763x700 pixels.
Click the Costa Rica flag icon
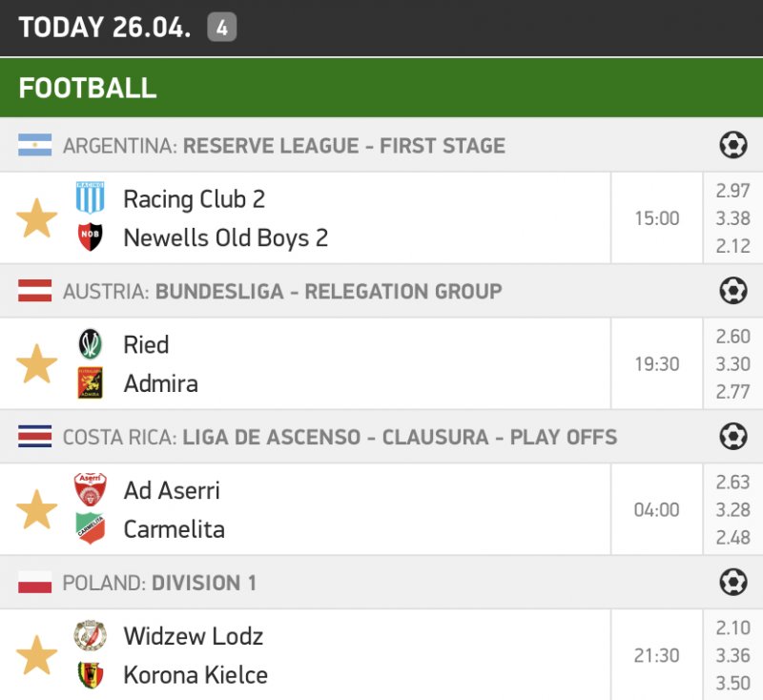point(34,438)
